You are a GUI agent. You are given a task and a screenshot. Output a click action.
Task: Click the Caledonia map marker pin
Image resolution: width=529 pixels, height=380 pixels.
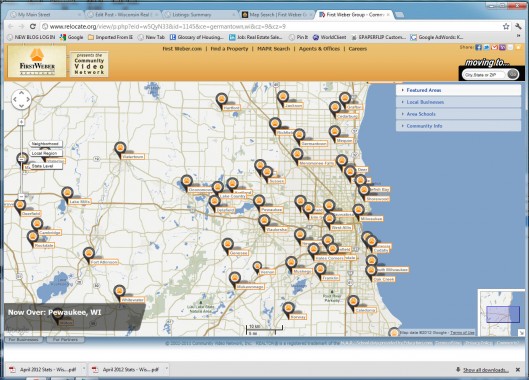pyautogui.click(x=353, y=302)
